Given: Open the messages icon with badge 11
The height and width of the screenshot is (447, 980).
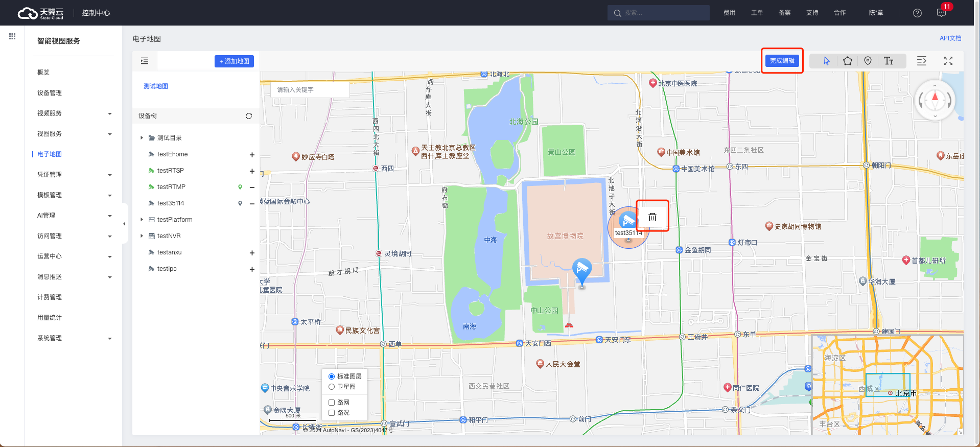Looking at the screenshot, I should point(942,13).
